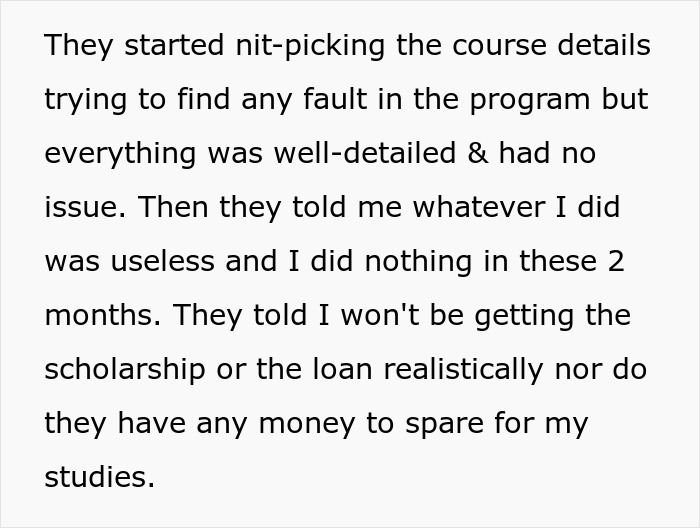Click the word "well-detailed" in third line
Screen dimensions: 700x528
tap(365, 152)
